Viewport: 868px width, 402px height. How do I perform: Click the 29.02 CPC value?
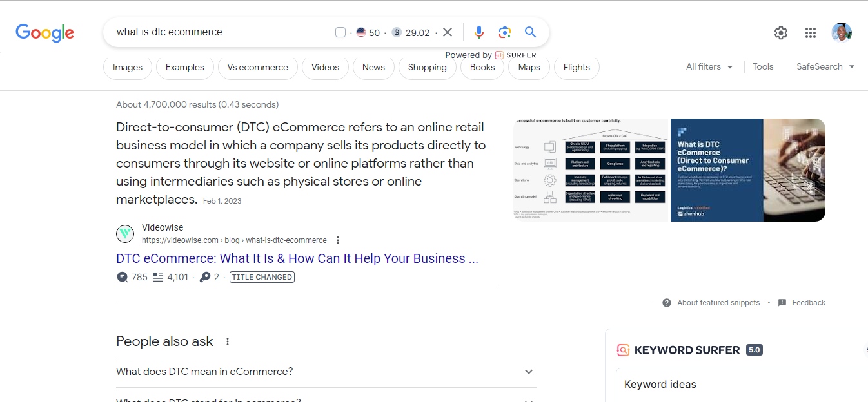418,33
